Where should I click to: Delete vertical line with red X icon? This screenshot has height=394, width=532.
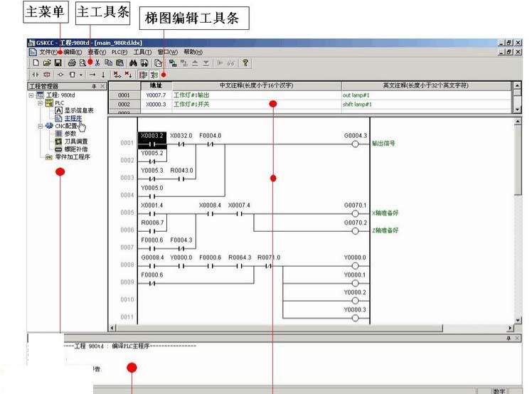pyautogui.click(x=128, y=75)
